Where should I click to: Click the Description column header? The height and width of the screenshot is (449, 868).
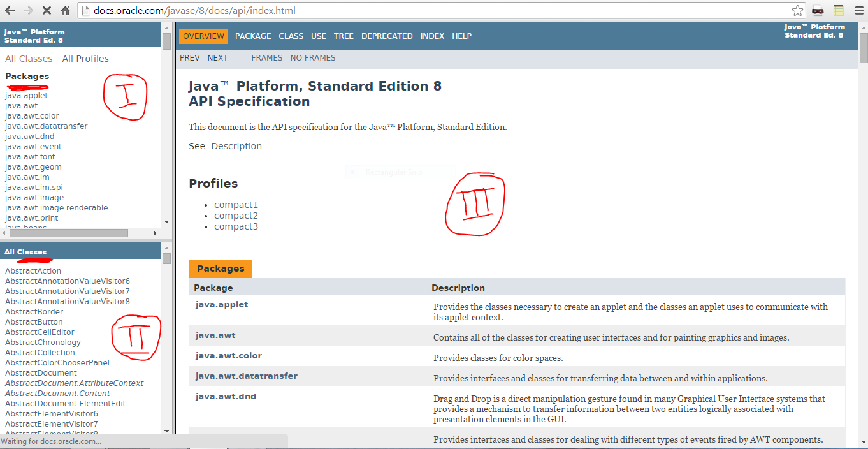tap(458, 288)
